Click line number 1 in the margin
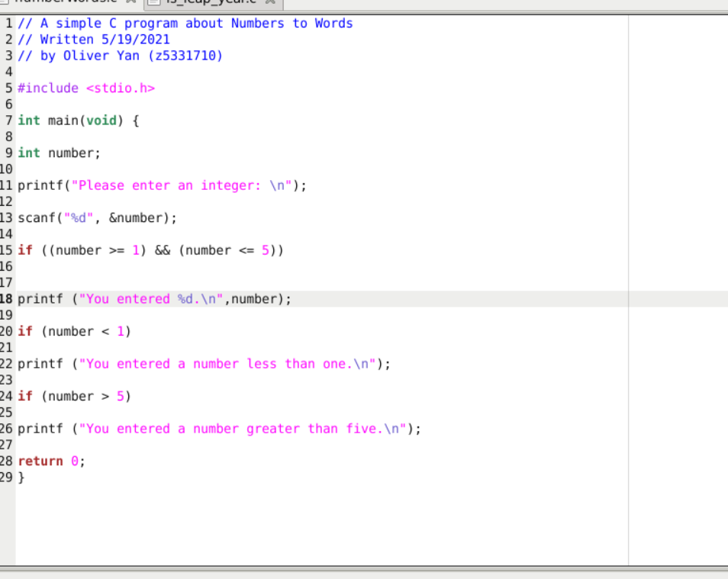The width and height of the screenshot is (728, 579). [7, 23]
